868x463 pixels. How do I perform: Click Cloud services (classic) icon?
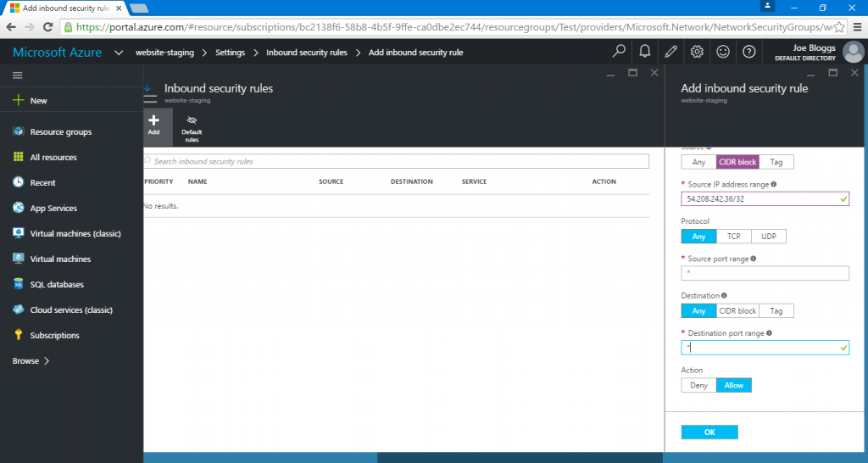pyautogui.click(x=19, y=310)
